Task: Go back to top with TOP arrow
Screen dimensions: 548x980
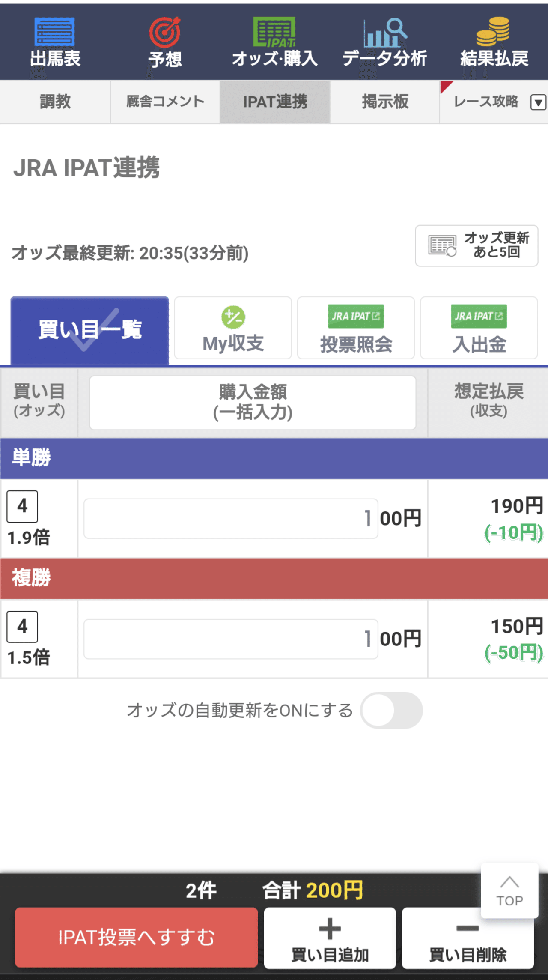Action: click(x=509, y=890)
